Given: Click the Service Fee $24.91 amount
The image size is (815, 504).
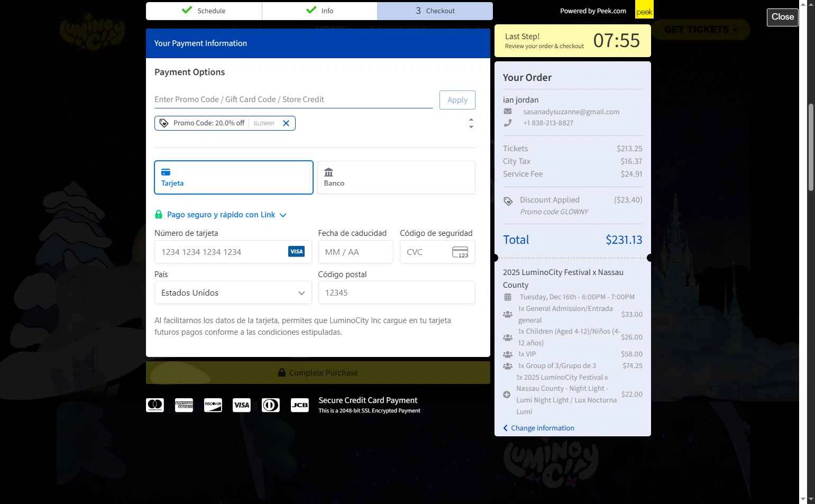Looking at the screenshot, I should [631, 174].
